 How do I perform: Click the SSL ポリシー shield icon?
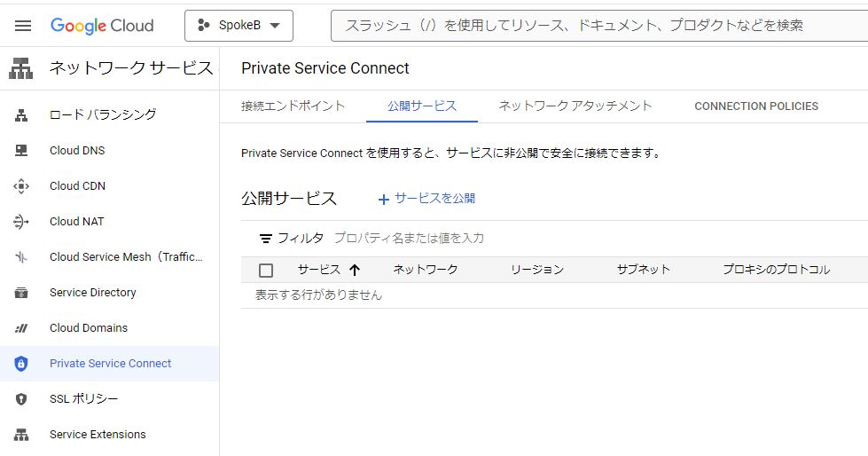pos(22,399)
